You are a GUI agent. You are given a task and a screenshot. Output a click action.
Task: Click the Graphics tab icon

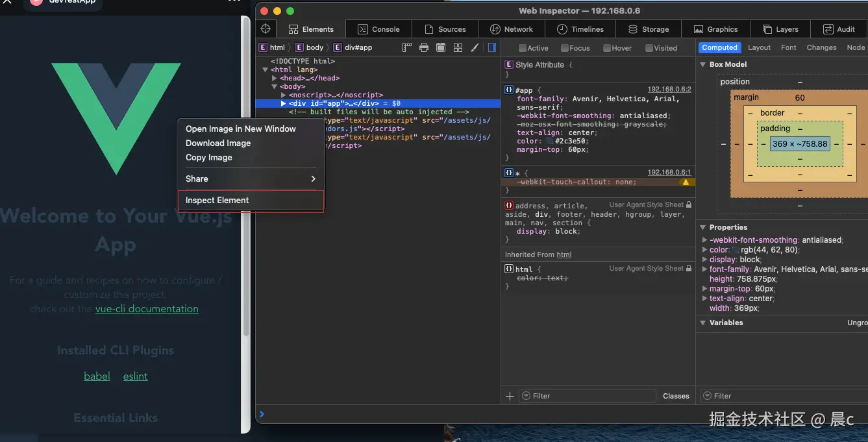click(699, 29)
